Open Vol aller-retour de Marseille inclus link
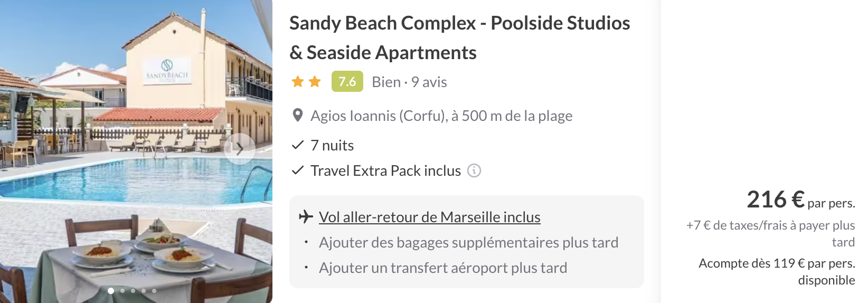This screenshot has width=868, height=303. point(429,217)
